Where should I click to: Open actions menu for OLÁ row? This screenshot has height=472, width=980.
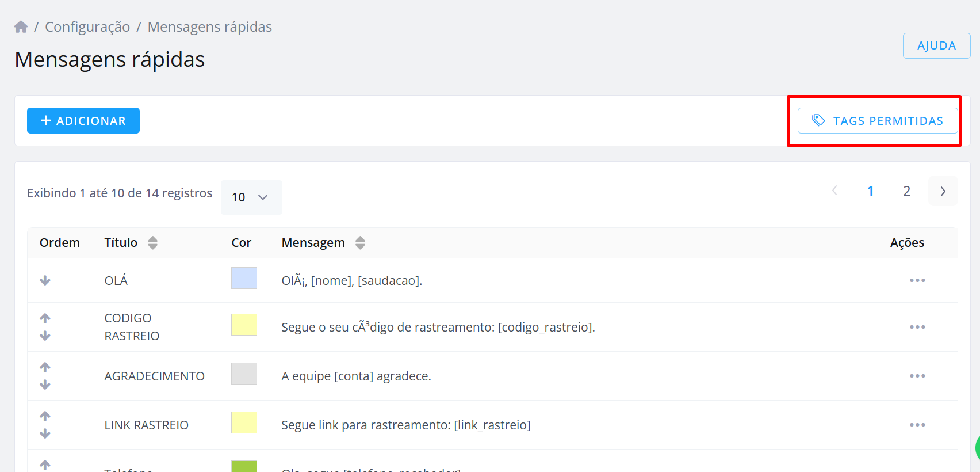click(x=917, y=280)
